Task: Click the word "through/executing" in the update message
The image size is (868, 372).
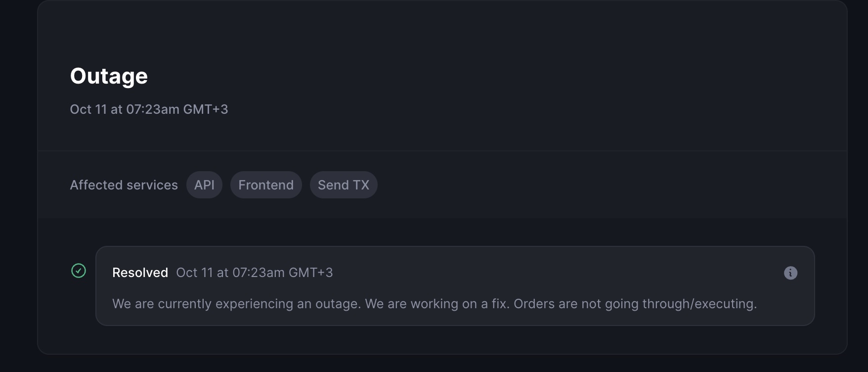Action: point(699,304)
